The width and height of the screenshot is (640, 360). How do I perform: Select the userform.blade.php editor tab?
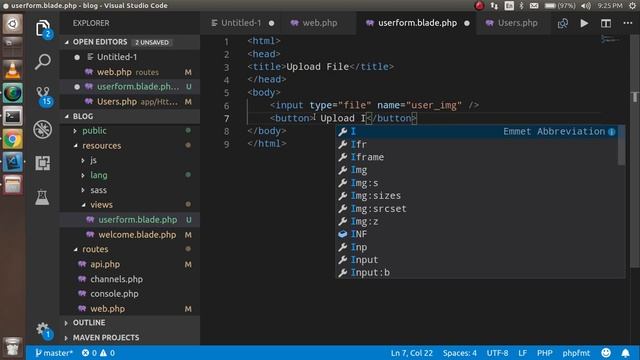(x=417, y=23)
